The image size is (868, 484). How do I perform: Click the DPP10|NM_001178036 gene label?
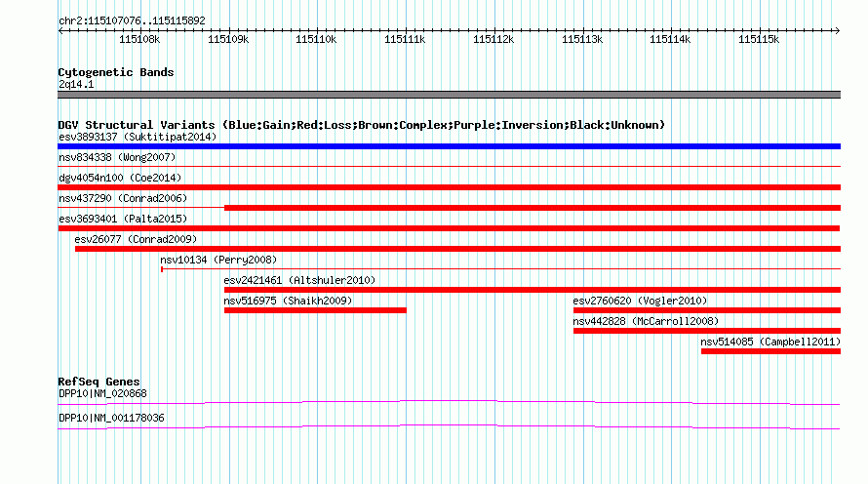[x=111, y=418]
